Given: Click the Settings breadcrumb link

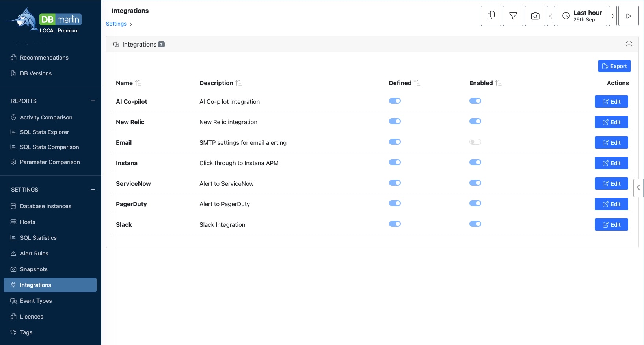Looking at the screenshot, I should (x=116, y=24).
